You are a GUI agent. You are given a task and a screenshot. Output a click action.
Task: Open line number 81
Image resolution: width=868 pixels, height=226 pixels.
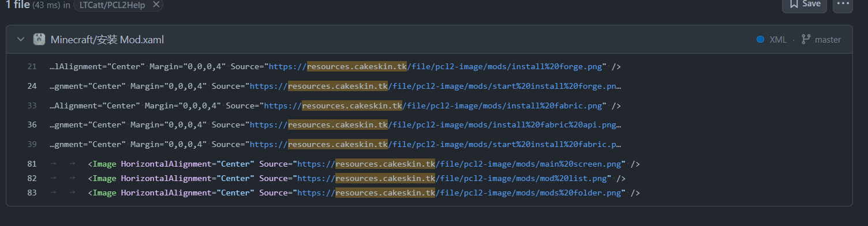(32, 164)
